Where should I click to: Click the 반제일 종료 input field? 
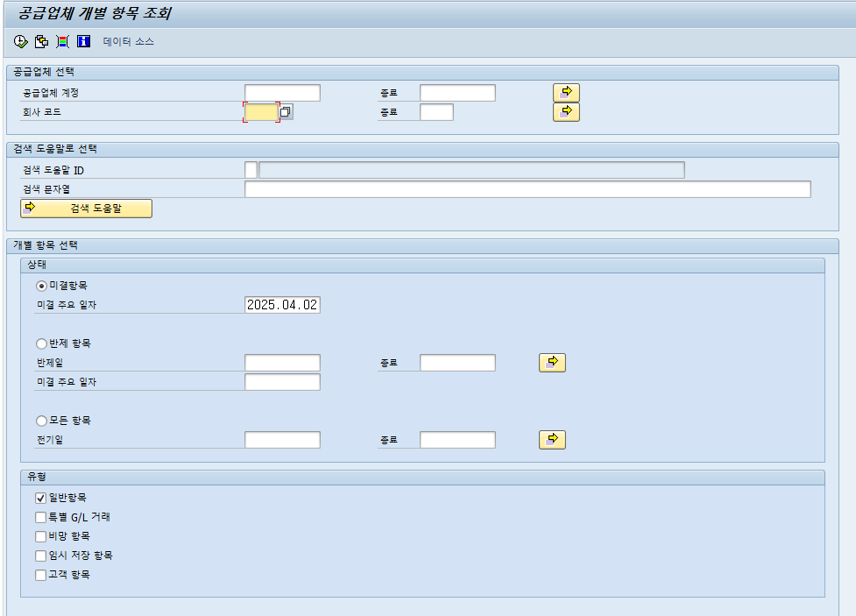(457, 363)
